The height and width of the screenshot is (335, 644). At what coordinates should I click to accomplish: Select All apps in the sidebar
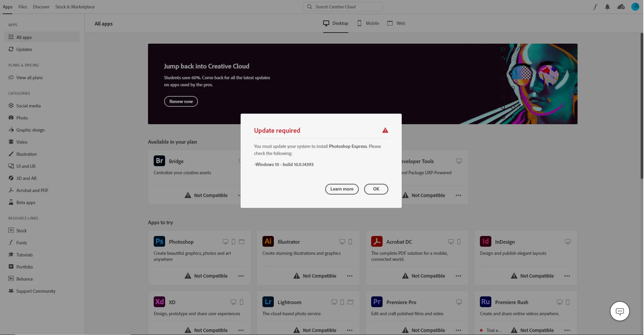(42, 37)
